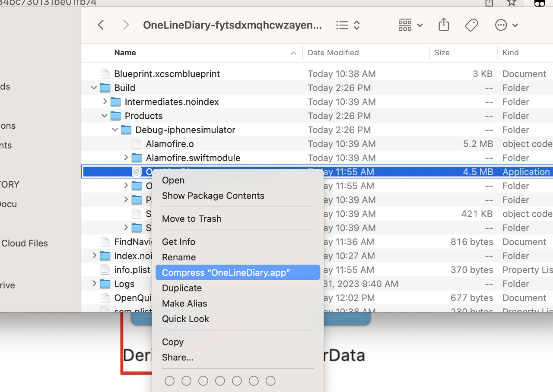Select the Index.noindex folder icon
The width and height of the screenshot is (553, 392).
pos(105,256)
